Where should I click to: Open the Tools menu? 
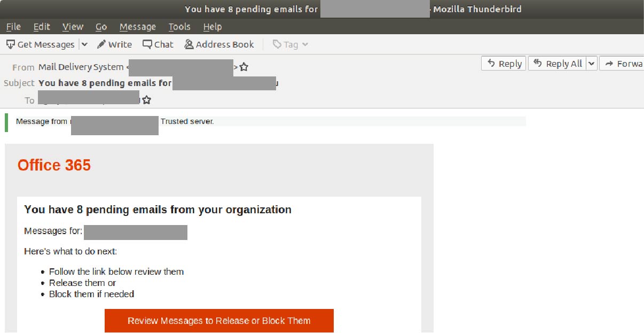point(179,26)
